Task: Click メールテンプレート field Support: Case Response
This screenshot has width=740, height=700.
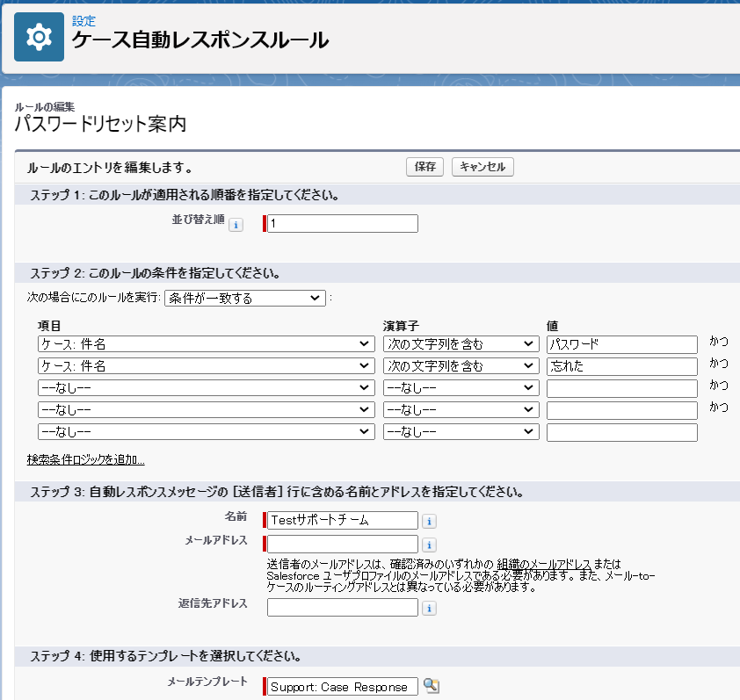Action: click(x=343, y=686)
